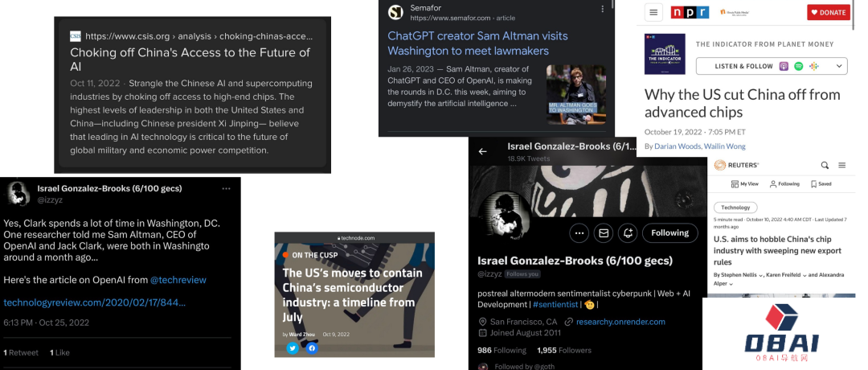Click the Reuters search magnifier icon
868x370 pixels.
click(x=825, y=165)
